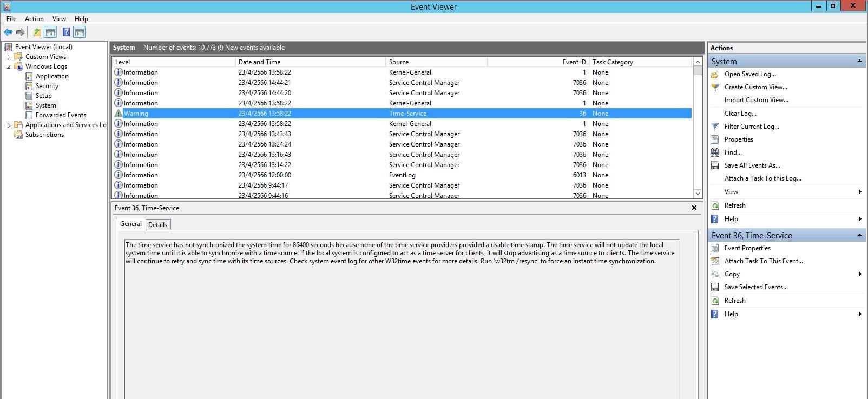Click the Forward arrow toolbar icon
Image resolution: width=868 pixels, height=399 pixels.
click(21, 32)
